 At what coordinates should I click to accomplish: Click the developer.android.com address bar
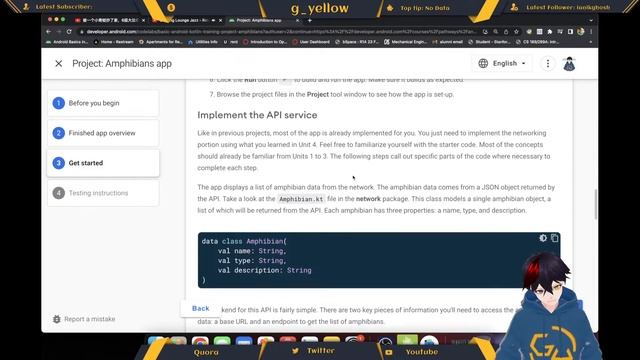point(278,31)
